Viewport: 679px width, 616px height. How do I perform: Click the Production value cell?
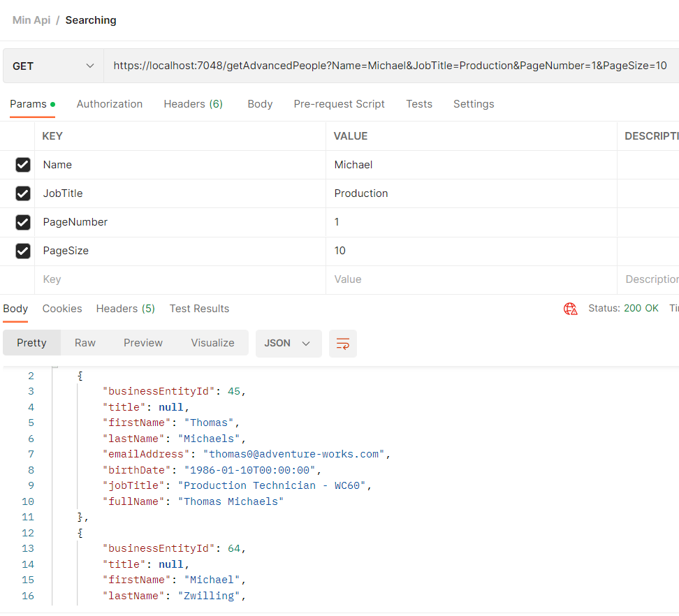point(471,193)
